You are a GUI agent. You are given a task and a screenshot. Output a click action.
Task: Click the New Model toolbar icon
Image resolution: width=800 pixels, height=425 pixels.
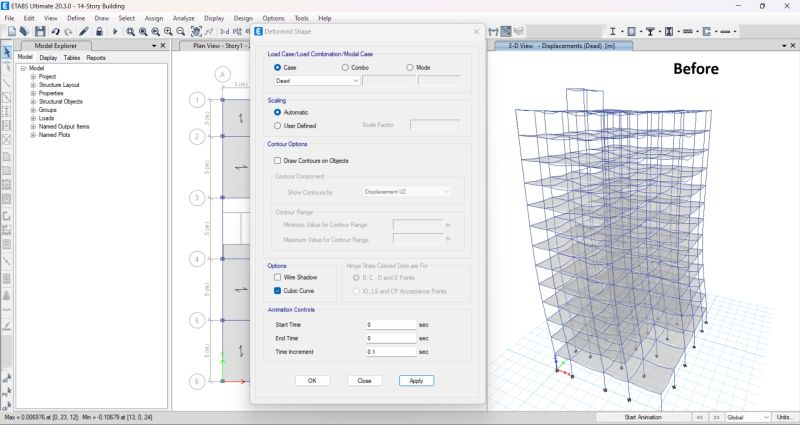12,32
